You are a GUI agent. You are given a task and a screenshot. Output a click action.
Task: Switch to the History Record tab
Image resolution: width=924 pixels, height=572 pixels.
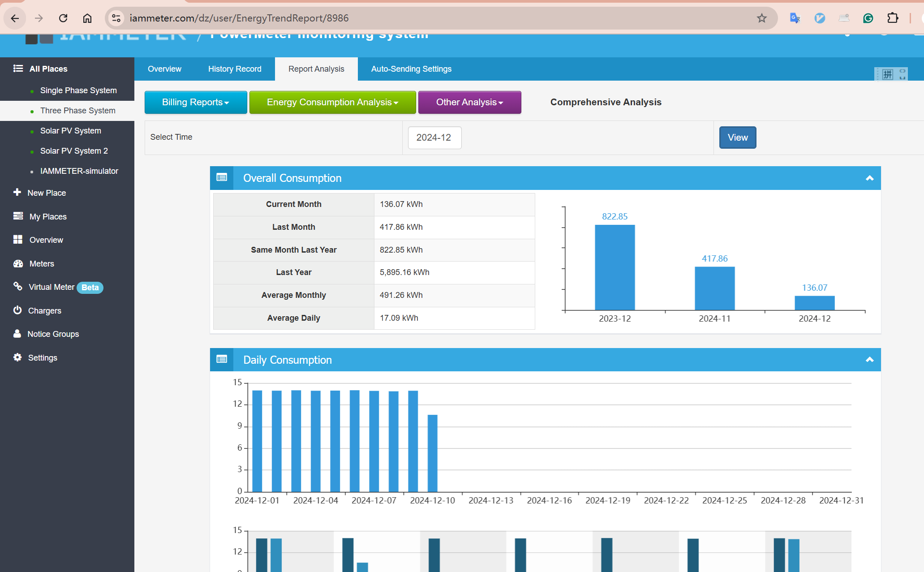pos(235,69)
